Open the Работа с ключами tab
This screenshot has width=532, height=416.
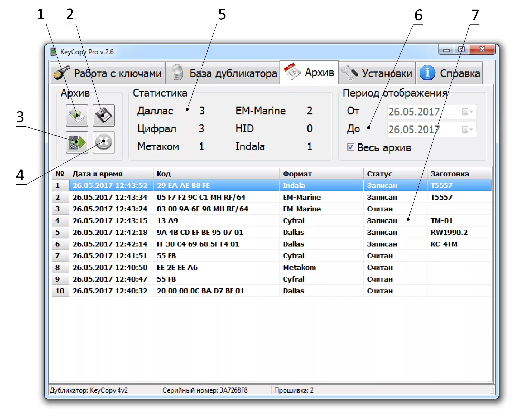(x=107, y=73)
